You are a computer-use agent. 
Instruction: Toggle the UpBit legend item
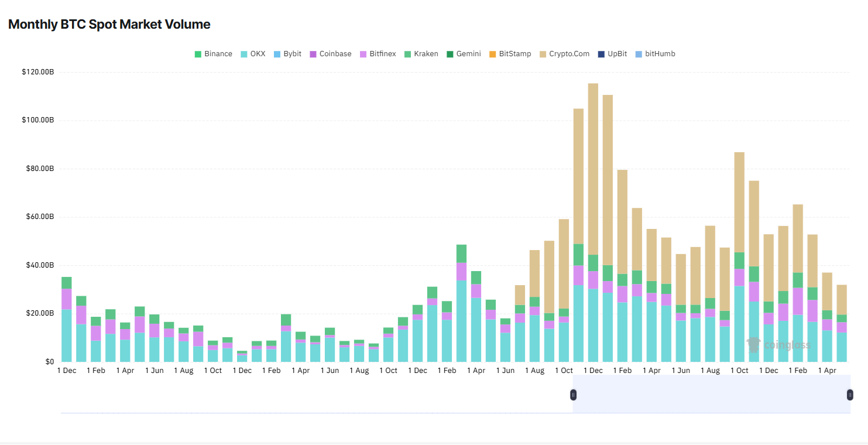coord(612,54)
